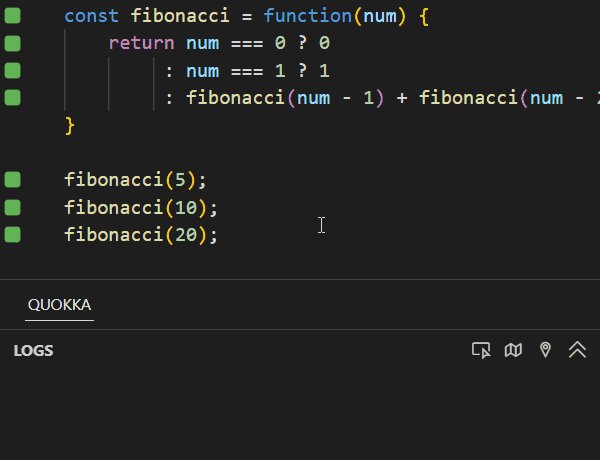Image resolution: width=600 pixels, height=460 pixels.
Task: Place cursor in fibonacci(10) call
Action: coord(140,207)
